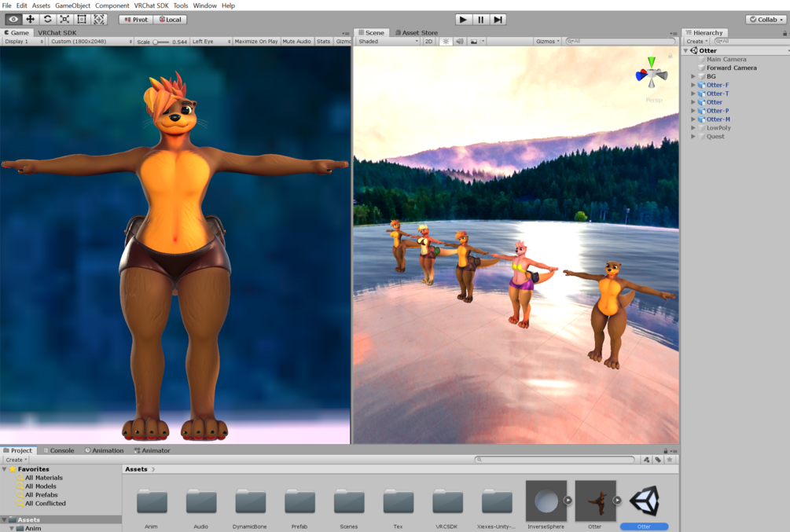
Task: Select the Rotate tool
Action: (47, 19)
